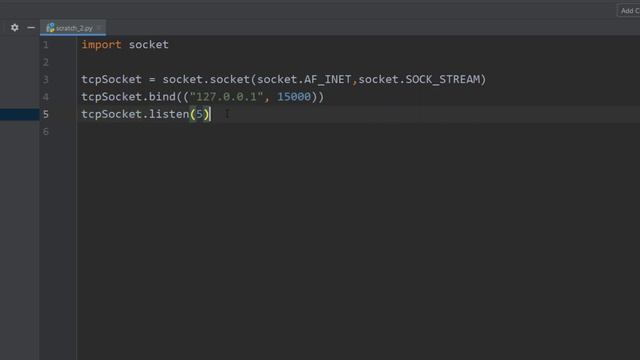Open the settings gear in panel header
The height and width of the screenshot is (360, 640).
click(x=15, y=28)
